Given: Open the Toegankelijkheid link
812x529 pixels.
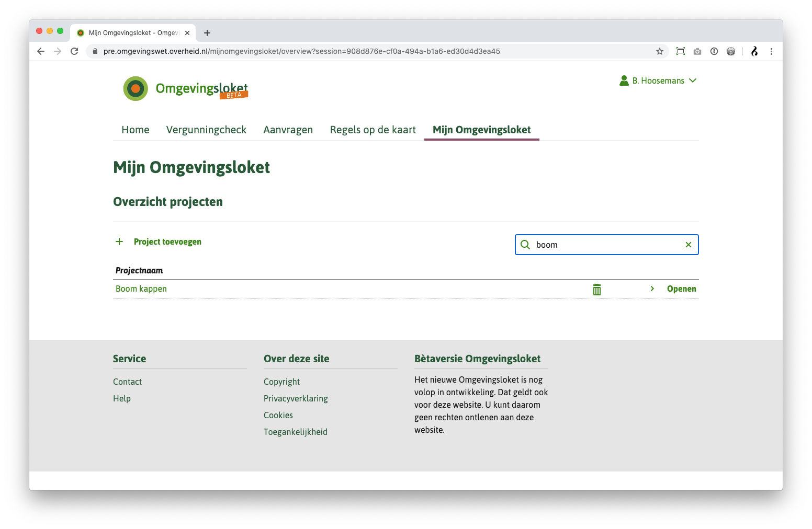Looking at the screenshot, I should coord(296,432).
